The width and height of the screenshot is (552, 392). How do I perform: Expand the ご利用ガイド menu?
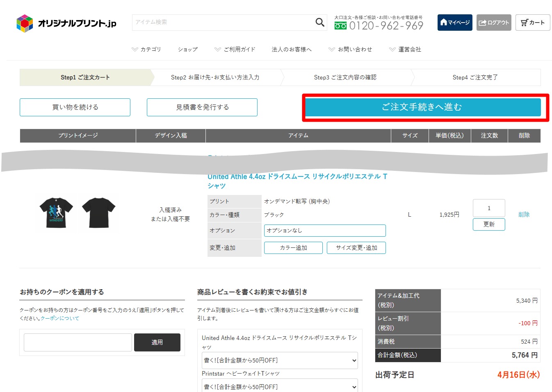235,49
